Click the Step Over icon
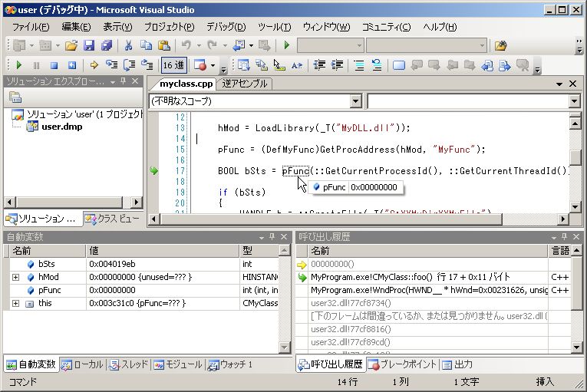The height and width of the screenshot is (392, 587). coord(130,65)
